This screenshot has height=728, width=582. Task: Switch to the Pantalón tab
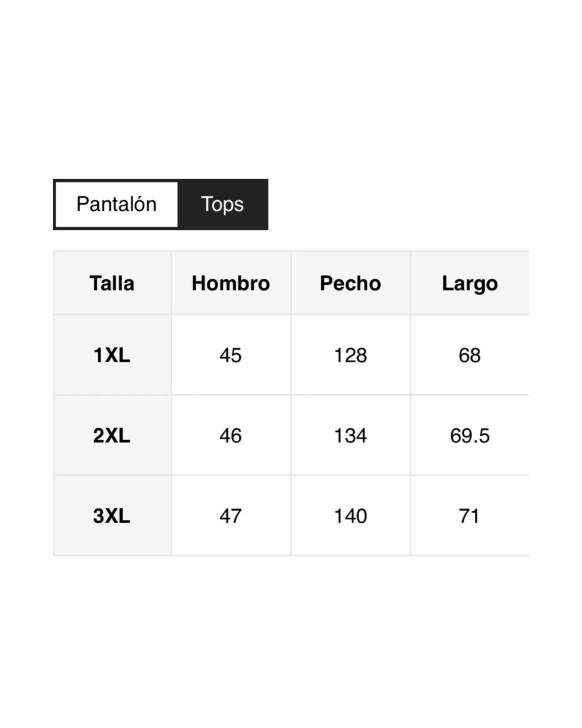coord(117,205)
